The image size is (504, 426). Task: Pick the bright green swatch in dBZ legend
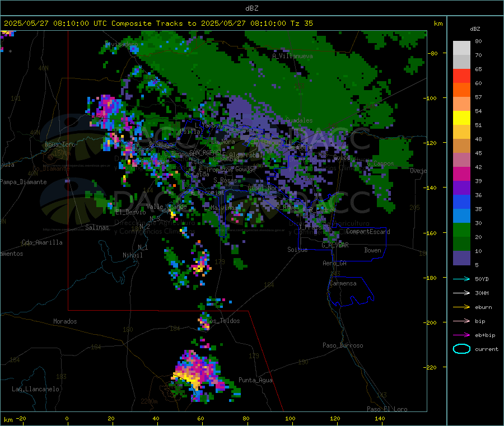tap(461, 230)
